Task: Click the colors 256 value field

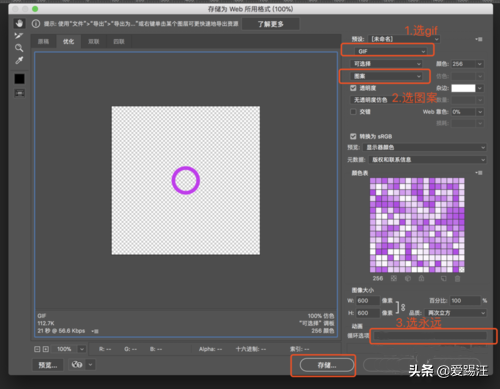Action: point(463,64)
